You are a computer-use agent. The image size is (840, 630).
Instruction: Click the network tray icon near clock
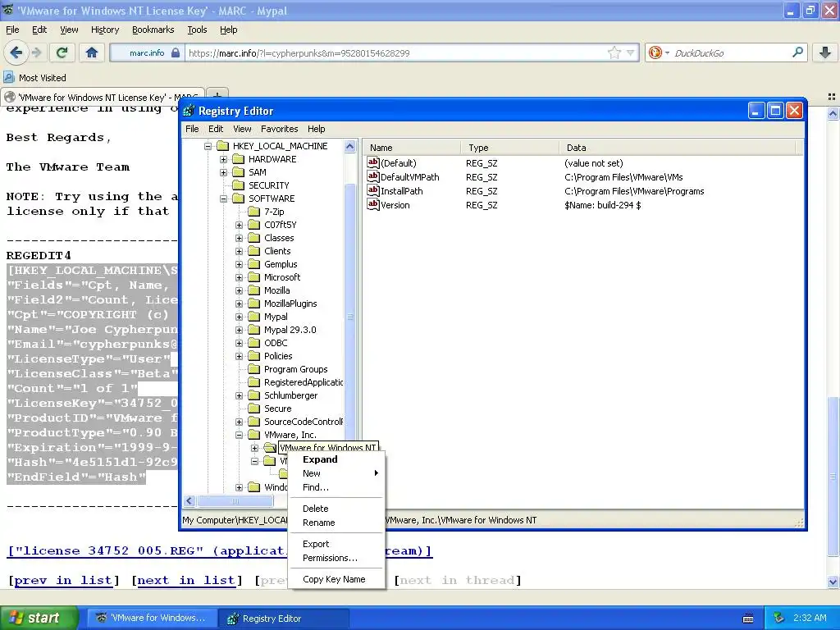(x=779, y=618)
